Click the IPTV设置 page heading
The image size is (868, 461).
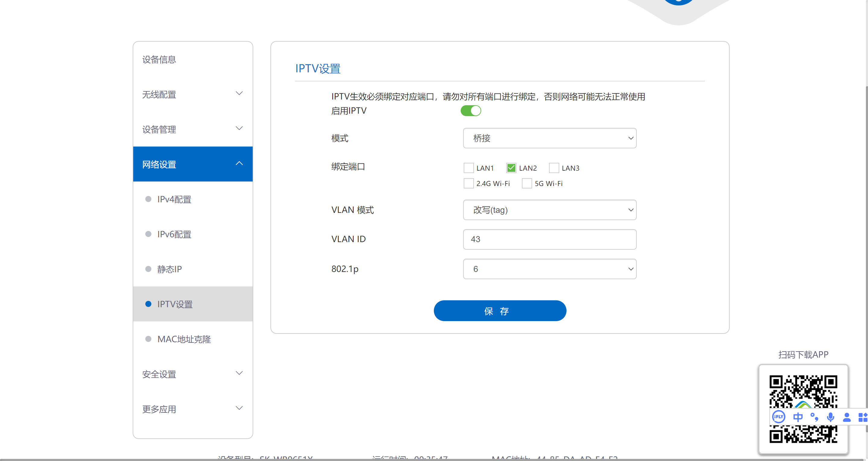click(x=318, y=69)
